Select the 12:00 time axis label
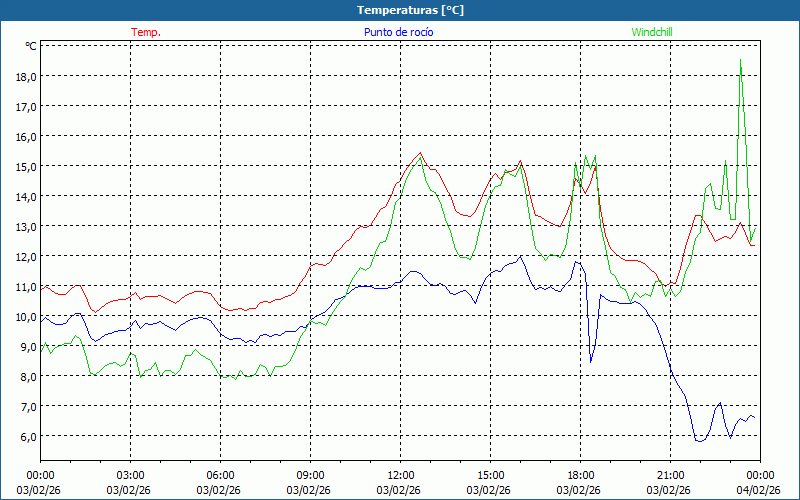 [400, 475]
